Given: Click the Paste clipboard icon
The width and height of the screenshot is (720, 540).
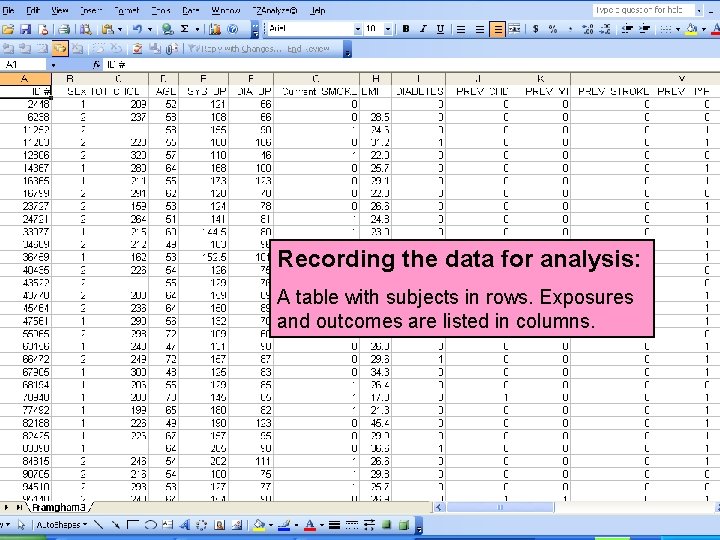Looking at the screenshot, I should [x=108, y=29].
